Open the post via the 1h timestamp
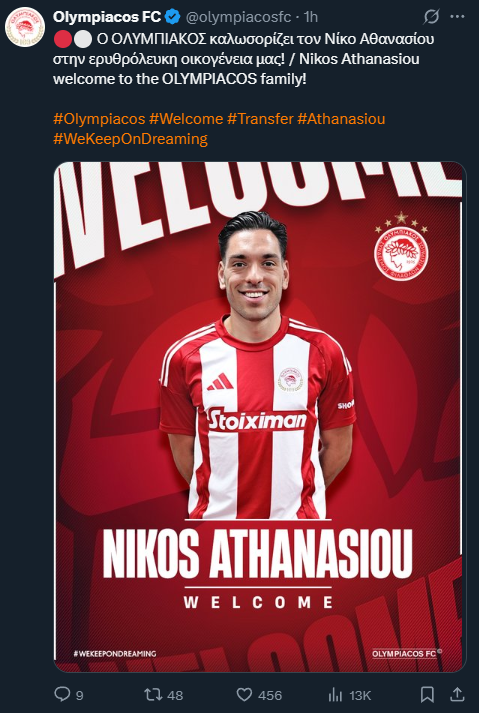The height and width of the screenshot is (713, 479). pos(311,17)
